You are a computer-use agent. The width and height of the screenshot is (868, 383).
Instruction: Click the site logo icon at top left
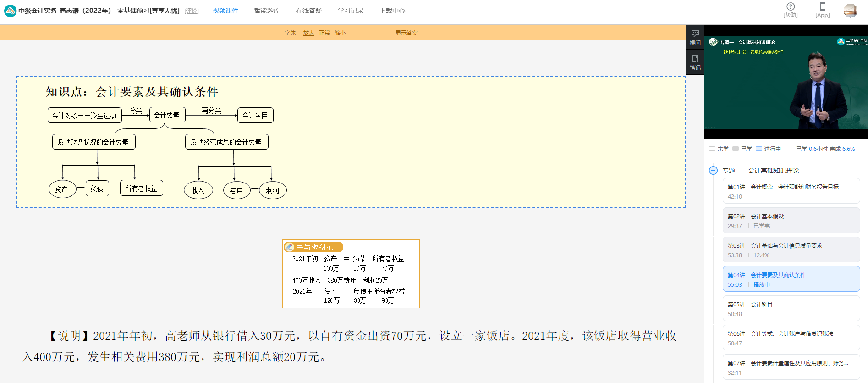coord(10,11)
